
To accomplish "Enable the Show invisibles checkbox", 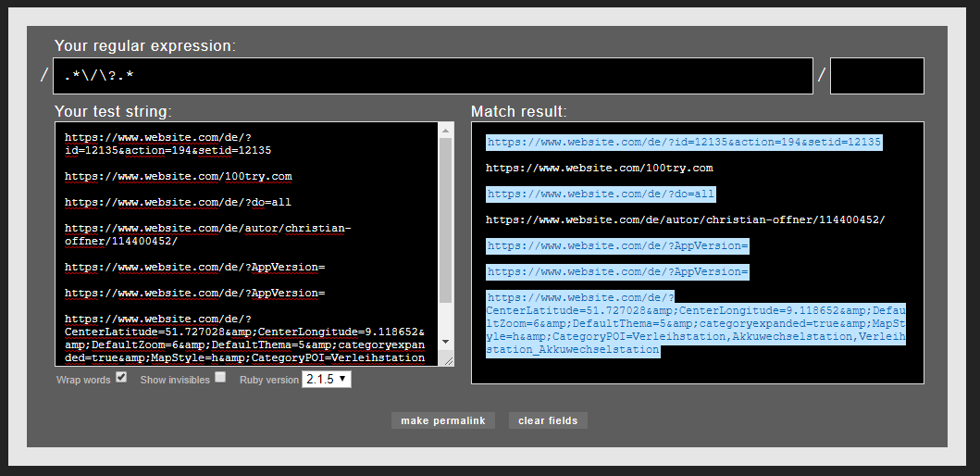I will 220,378.
